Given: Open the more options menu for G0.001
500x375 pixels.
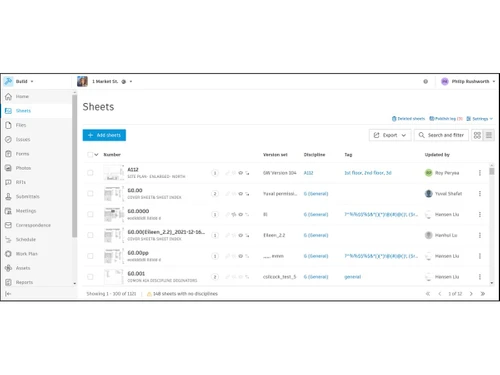Looking at the screenshot, I should pyautogui.click(x=480, y=277).
